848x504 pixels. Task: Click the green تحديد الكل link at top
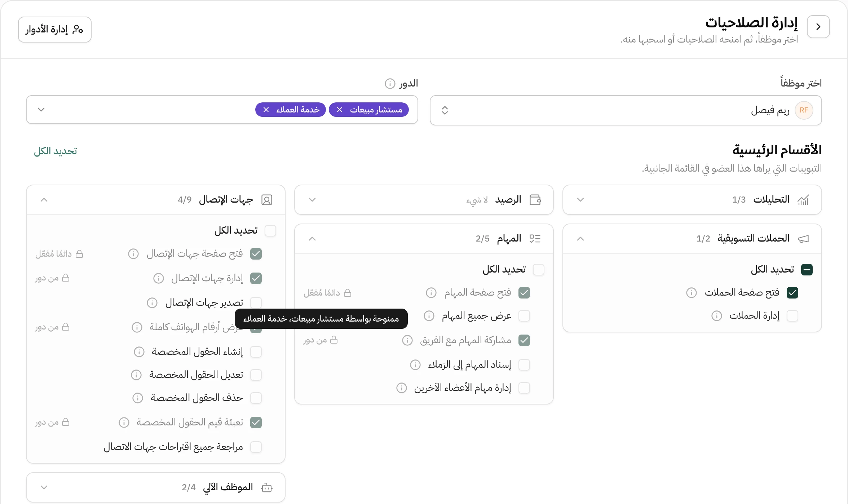coord(56,151)
